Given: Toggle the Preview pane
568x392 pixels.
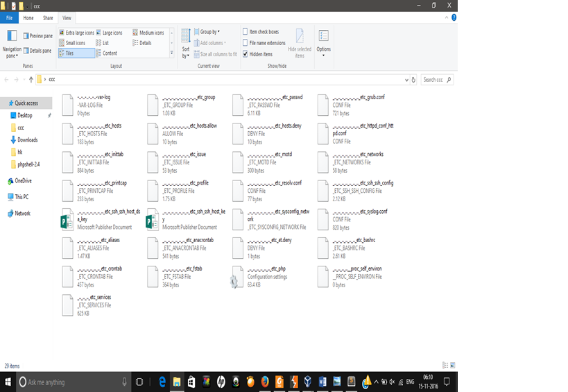Looking at the screenshot, I should coord(38,36).
